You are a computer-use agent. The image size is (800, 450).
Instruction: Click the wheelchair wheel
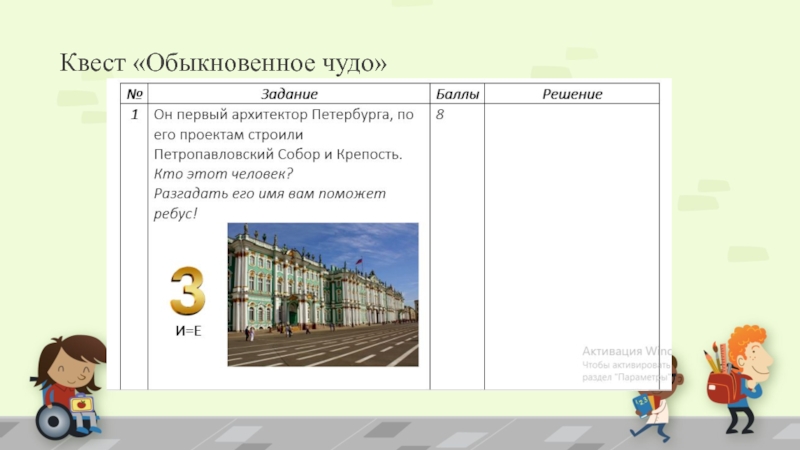[x=52, y=421]
